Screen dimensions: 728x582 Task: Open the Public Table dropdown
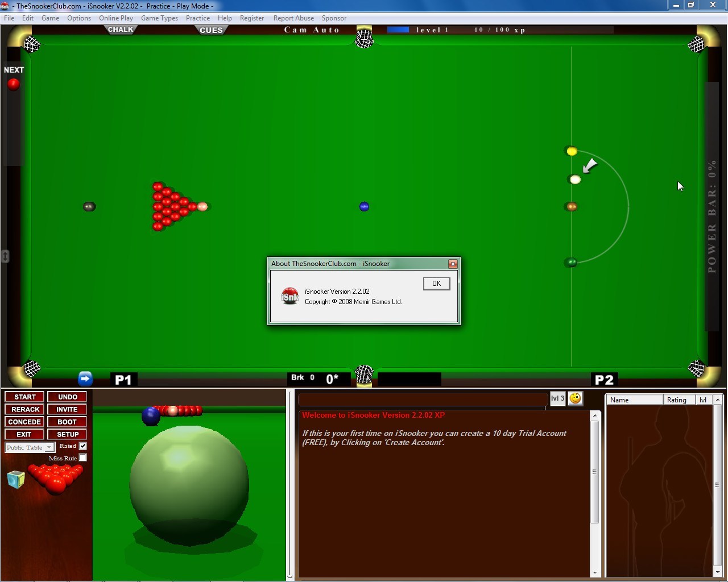tap(30, 447)
